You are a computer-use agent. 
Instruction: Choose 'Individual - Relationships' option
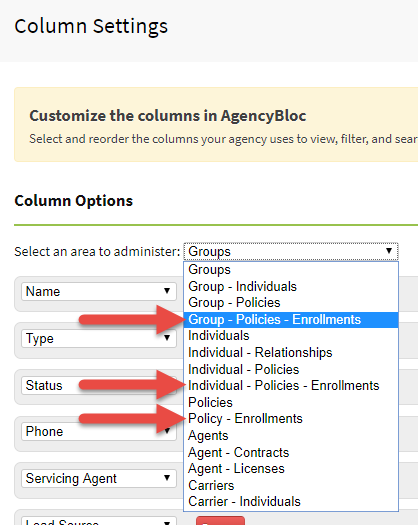(x=291, y=353)
